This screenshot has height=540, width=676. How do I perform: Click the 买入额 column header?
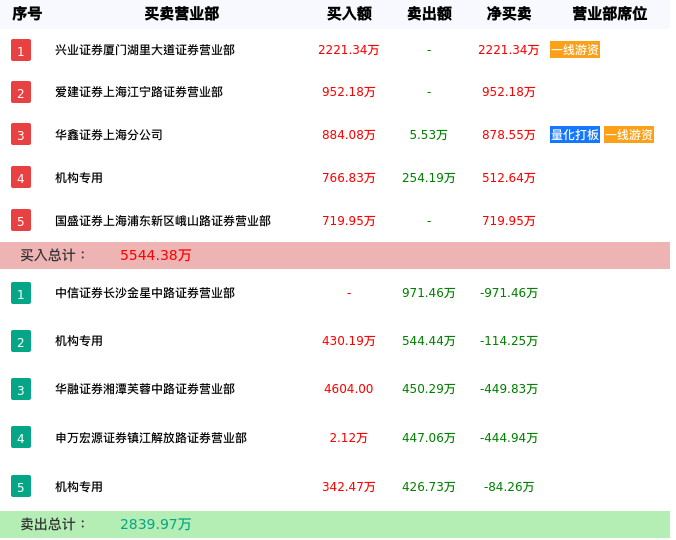coord(349,14)
